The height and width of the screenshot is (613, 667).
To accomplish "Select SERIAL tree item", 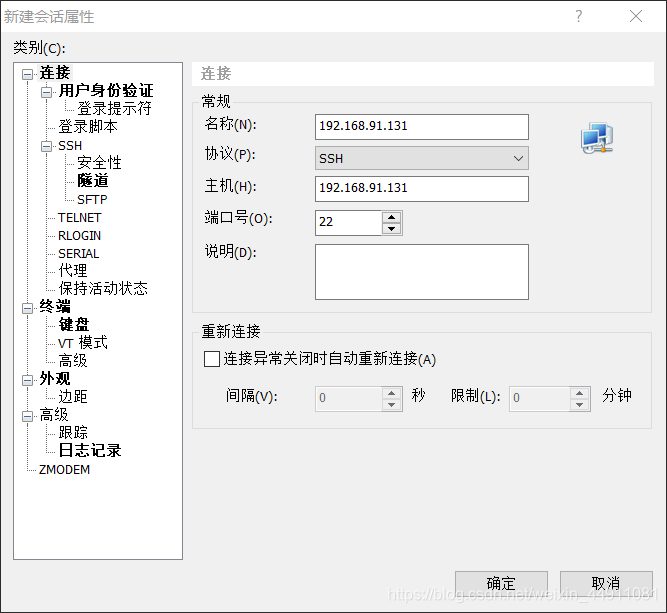I will pyautogui.click(x=79, y=254).
